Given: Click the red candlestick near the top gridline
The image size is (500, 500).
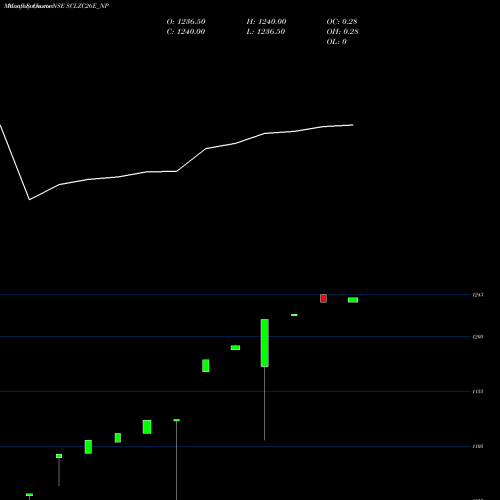Looking at the screenshot, I should coord(323,298).
